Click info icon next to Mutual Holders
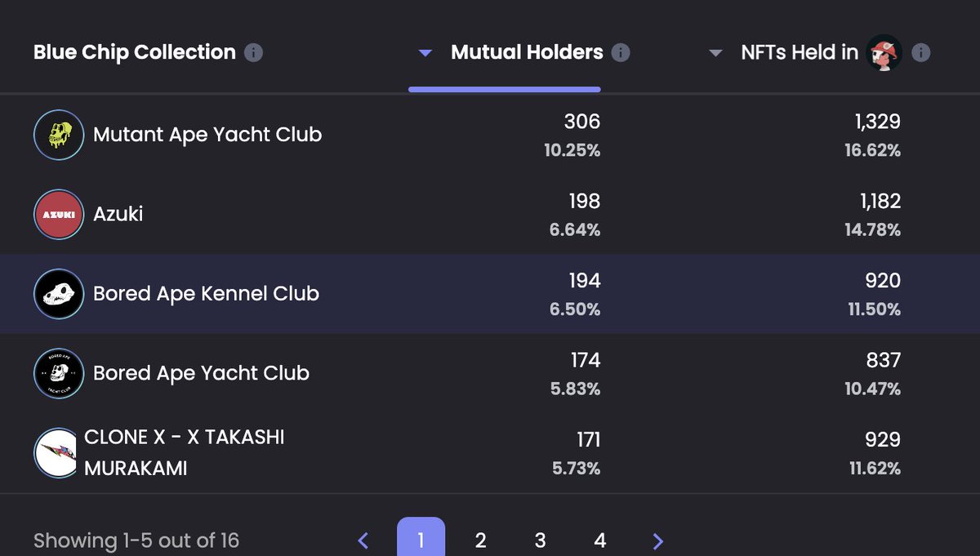The image size is (980, 556). 621,53
